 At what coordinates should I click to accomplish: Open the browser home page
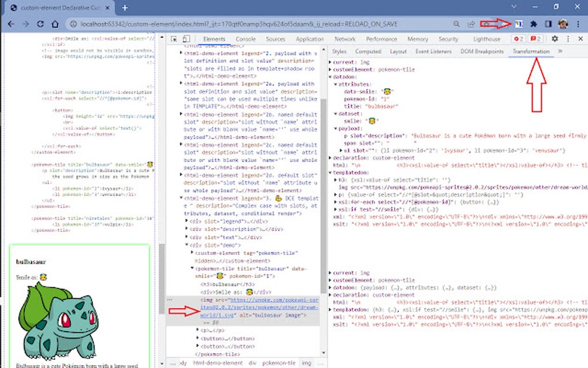pos(55,24)
